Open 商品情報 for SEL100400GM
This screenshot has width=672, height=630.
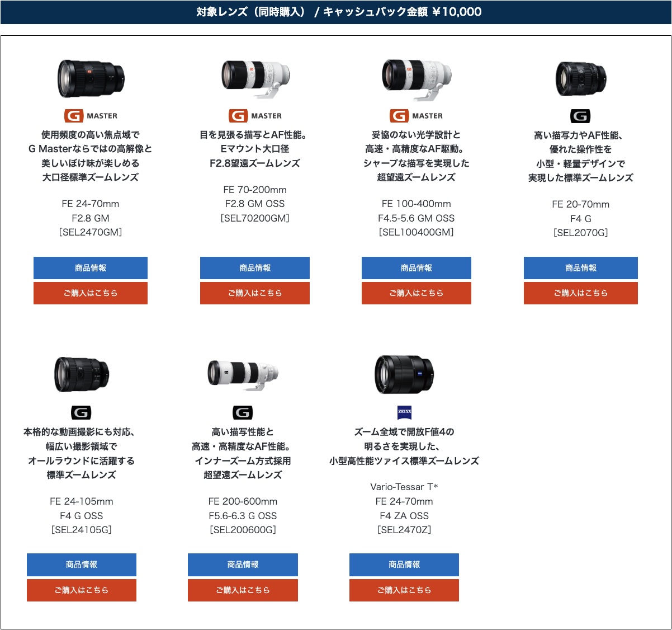pos(417,268)
